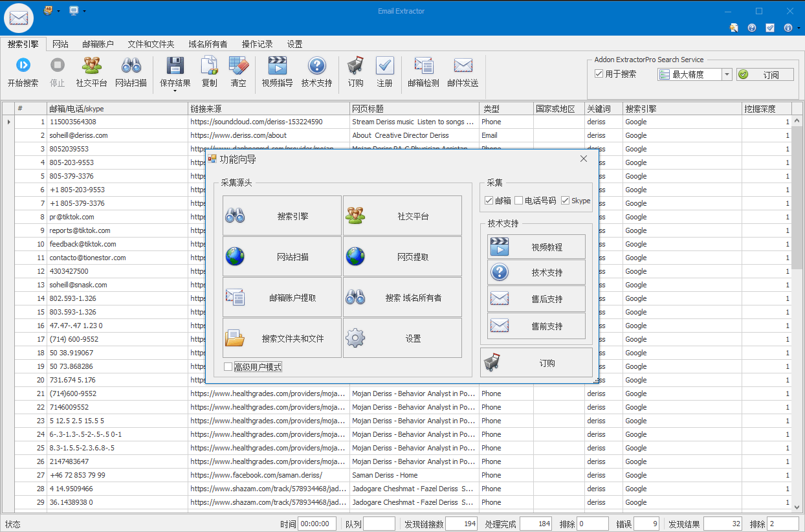805x532 pixels.
Task: Expand the 最大精度 dropdown
Action: (727, 74)
